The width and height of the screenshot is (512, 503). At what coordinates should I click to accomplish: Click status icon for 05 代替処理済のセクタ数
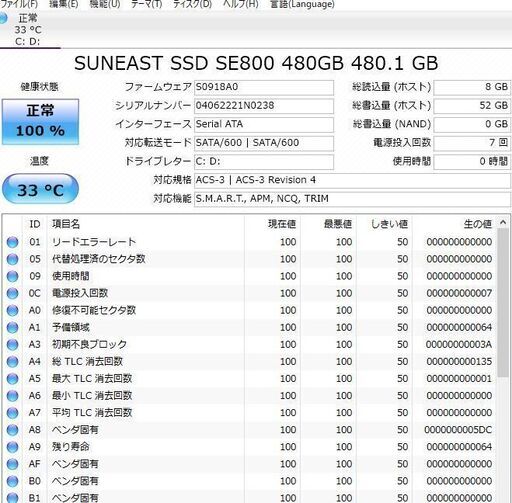tap(12, 259)
